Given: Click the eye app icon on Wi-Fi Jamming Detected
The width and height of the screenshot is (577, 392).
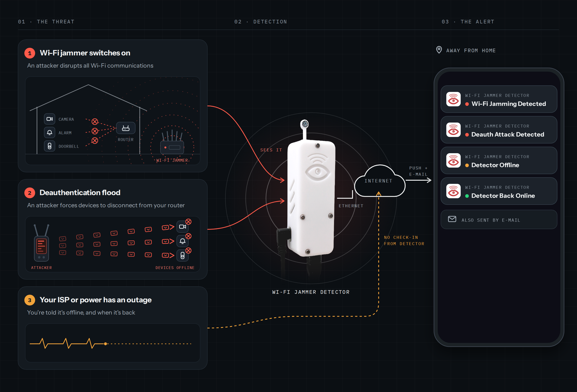Looking at the screenshot, I should 453,99.
